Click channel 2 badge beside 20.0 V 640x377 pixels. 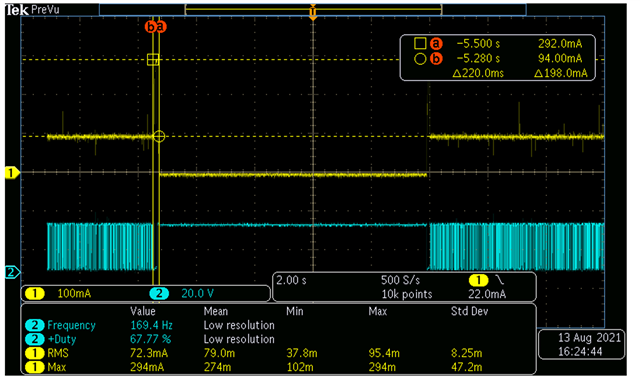pos(159,293)
